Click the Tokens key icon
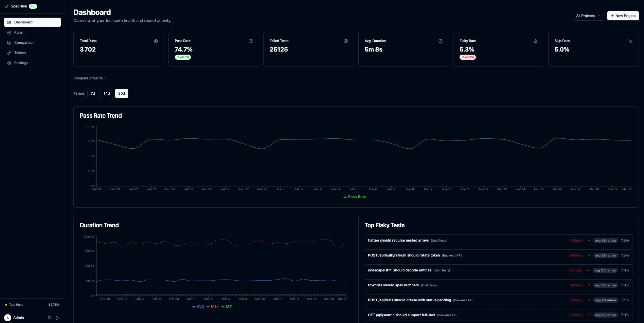The image size is (644, 323). [x=9, y=53]
